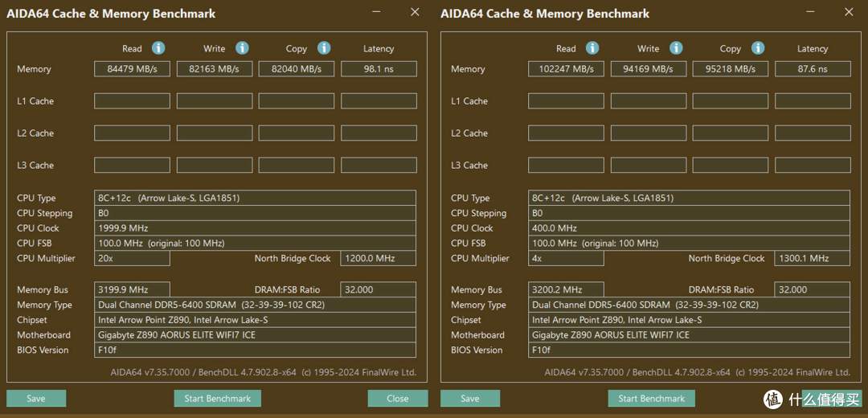Click Latency column header in left window
This screenshot has width=868, height=418.
[379, 49]
